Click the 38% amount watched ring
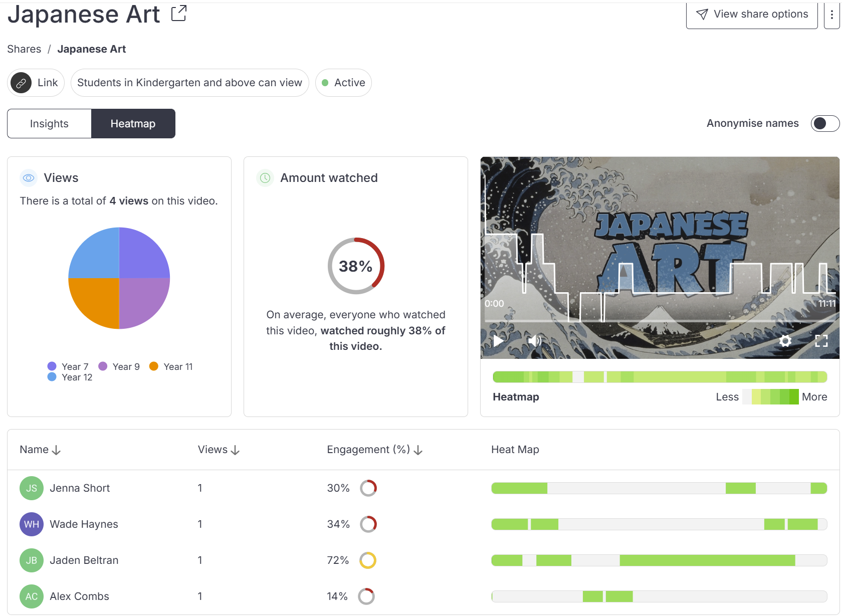Image resolution: width=842 pixels, height=616 pixels. click(356, 266)
